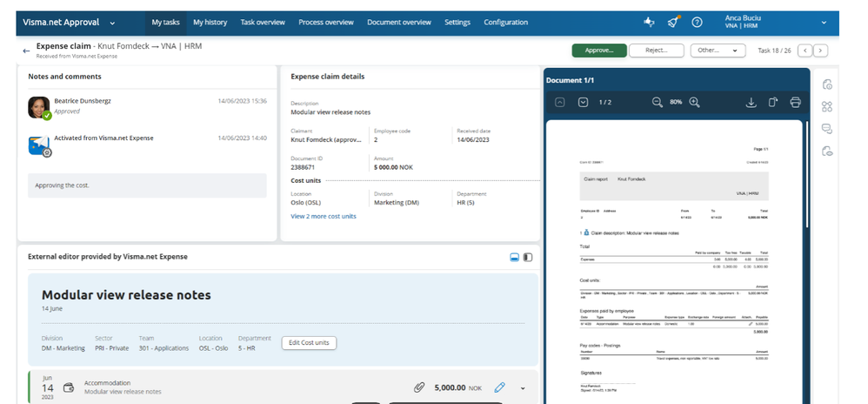Click the Edit Cost units button
The width and height of the screenshot is (868, 404).
click(x=309, y=342)
